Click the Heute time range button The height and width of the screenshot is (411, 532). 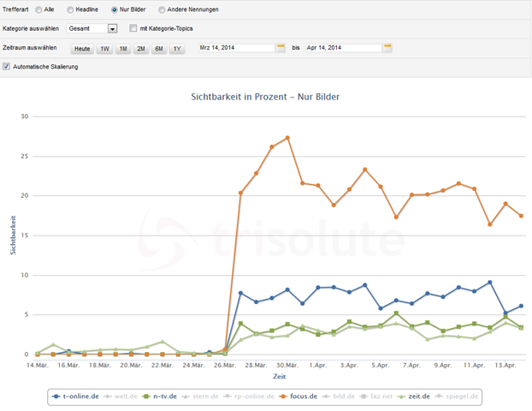click(82, 49)
